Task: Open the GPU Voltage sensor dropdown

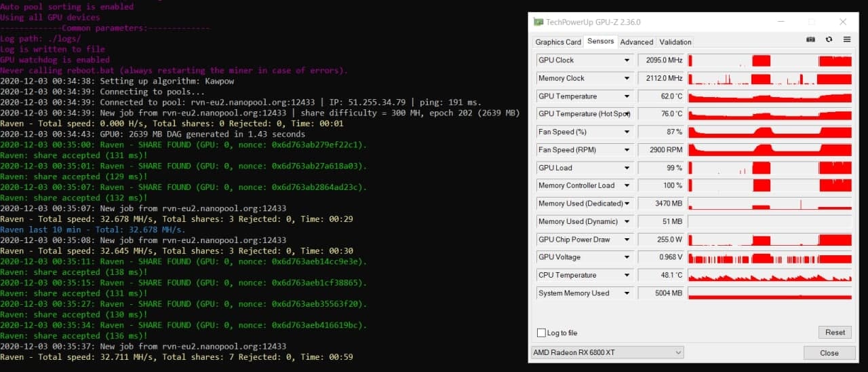Action: 627,257
